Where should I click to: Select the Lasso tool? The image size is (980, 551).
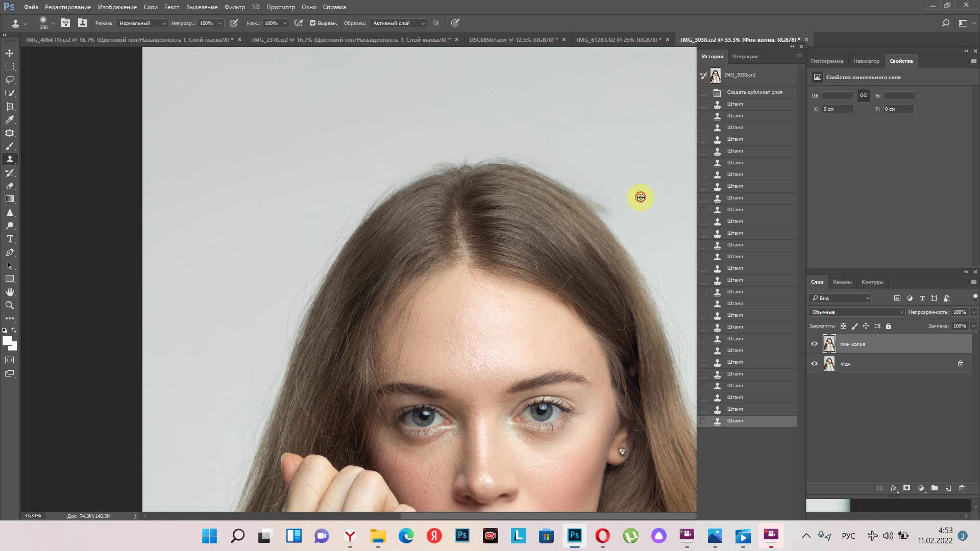10,80
